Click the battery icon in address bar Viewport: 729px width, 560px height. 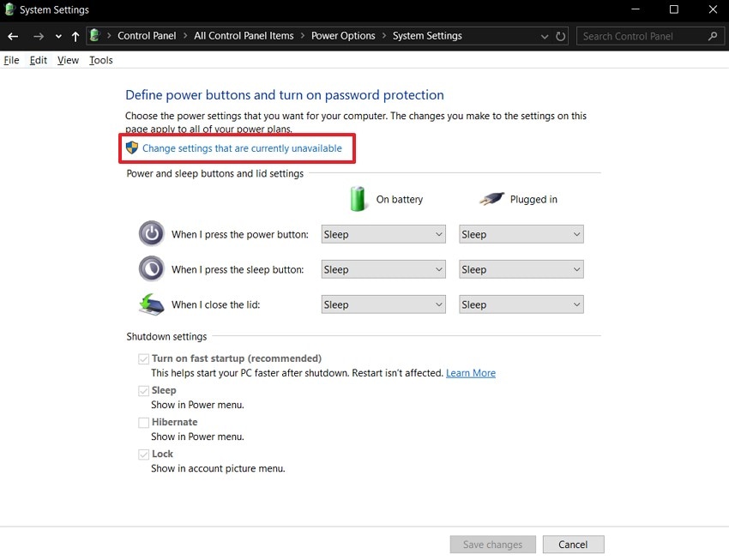[x=95, y=35]
